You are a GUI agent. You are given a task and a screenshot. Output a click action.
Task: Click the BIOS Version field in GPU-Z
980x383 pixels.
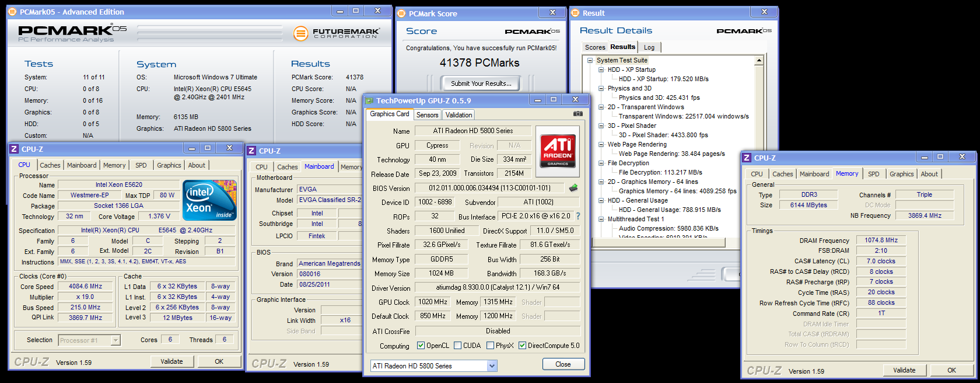tap(490, 188)
